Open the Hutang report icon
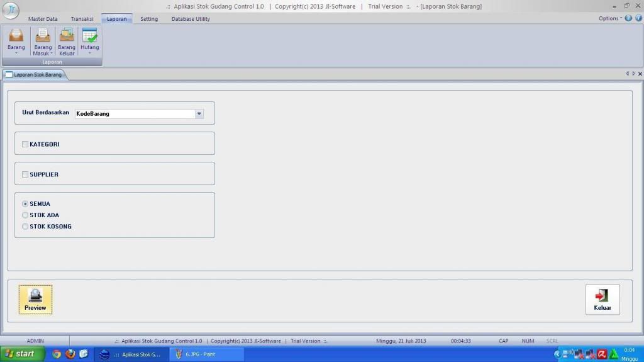 pyautogui.click(x=89, y=36)
